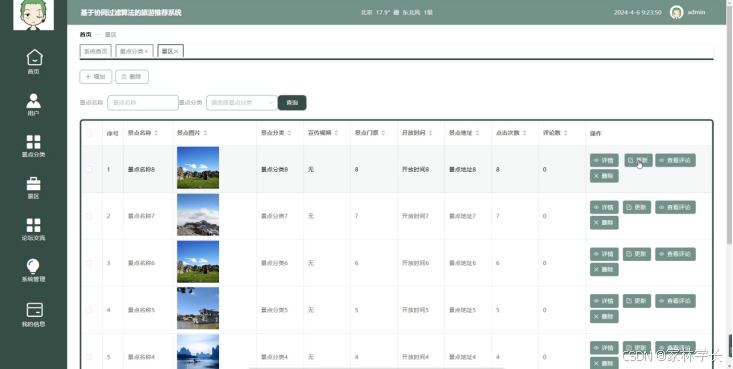Open 首页 from the left sidebar
This screenshot has width=733, height=369.
point(33,62)
